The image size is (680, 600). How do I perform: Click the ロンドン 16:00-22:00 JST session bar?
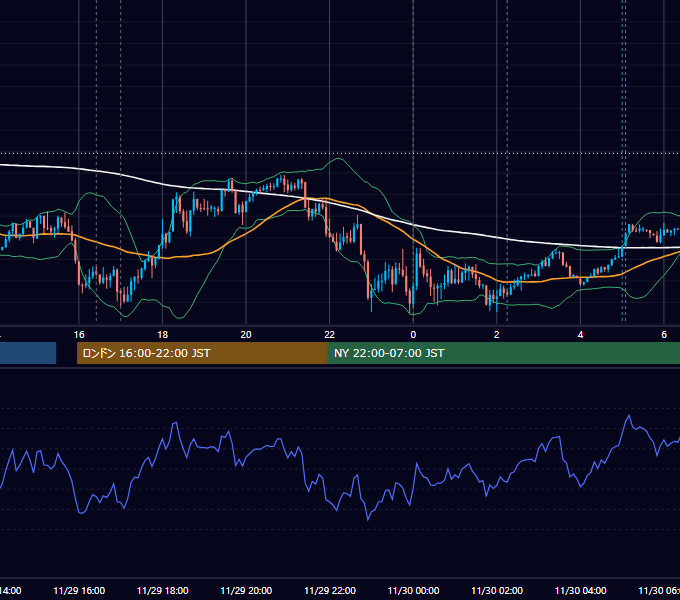pos(202,353)
